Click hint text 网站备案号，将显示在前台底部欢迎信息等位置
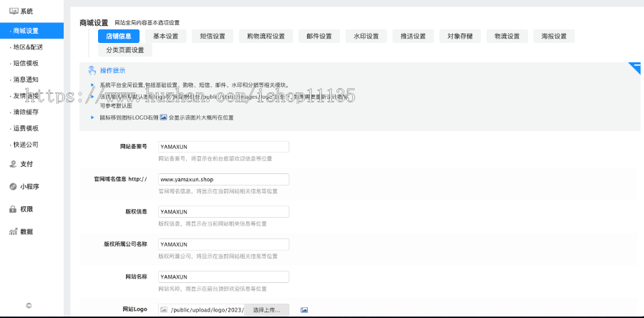Viewport: 644px width, 318px height. (x=215, y=158)
